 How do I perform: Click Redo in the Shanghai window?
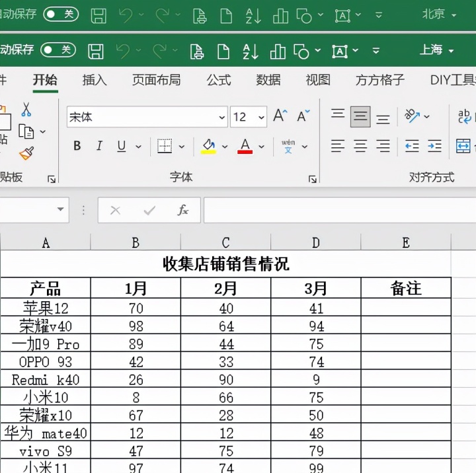pyautogui.click(x=159, y=51)
